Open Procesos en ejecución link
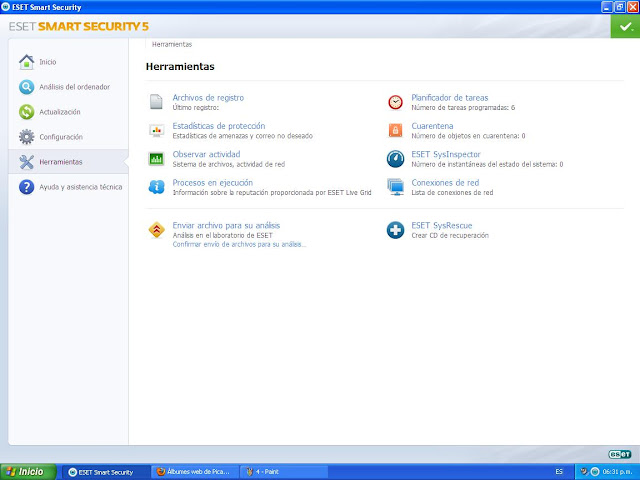Screen dimensions: 640x480 point(213,183)
